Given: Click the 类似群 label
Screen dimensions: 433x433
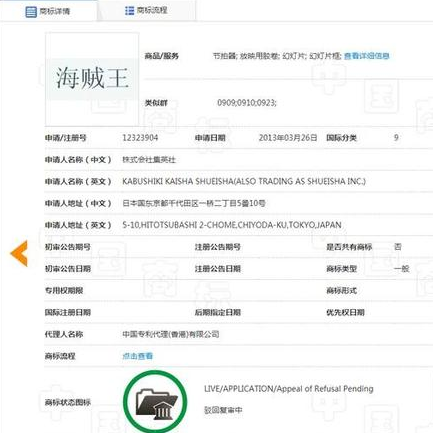Looking at the screenshot, I should point(156,103).
